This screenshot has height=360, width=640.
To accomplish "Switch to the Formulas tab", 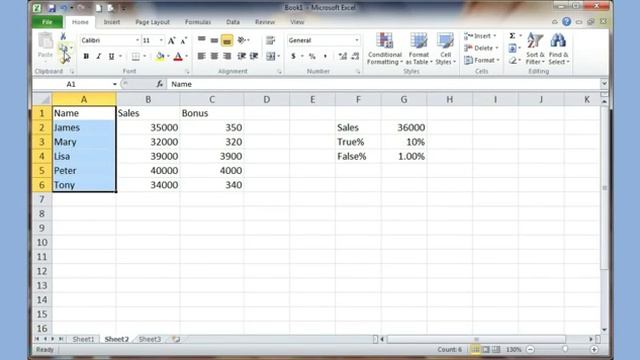I will tap(198, 22).
